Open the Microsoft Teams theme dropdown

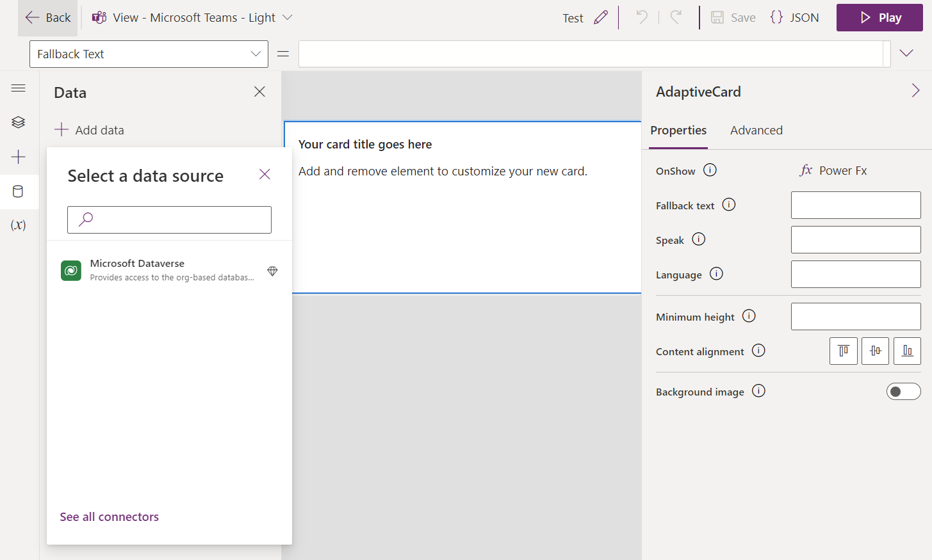286,17
